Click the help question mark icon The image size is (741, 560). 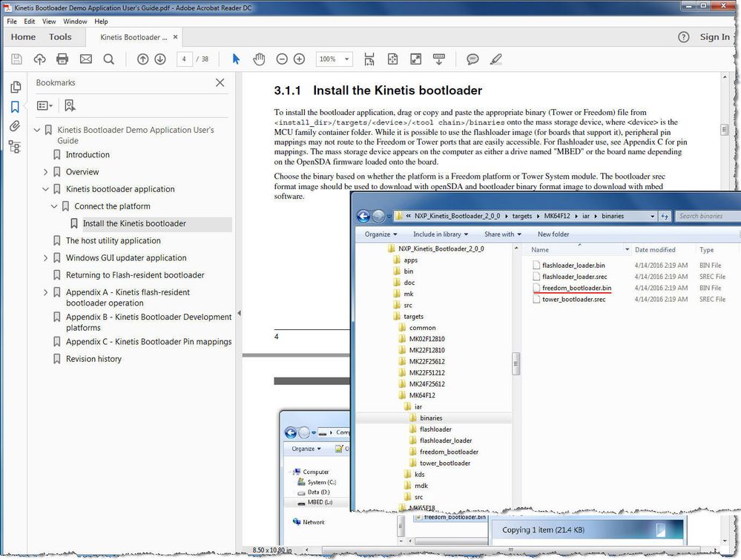coord(683,37)
